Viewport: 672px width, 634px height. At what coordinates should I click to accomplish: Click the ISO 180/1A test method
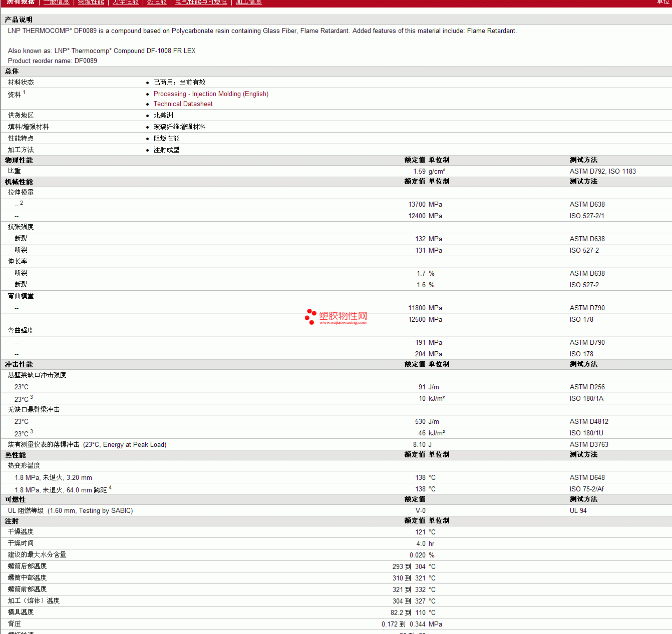pyautogui.click(x=586, y=398)
